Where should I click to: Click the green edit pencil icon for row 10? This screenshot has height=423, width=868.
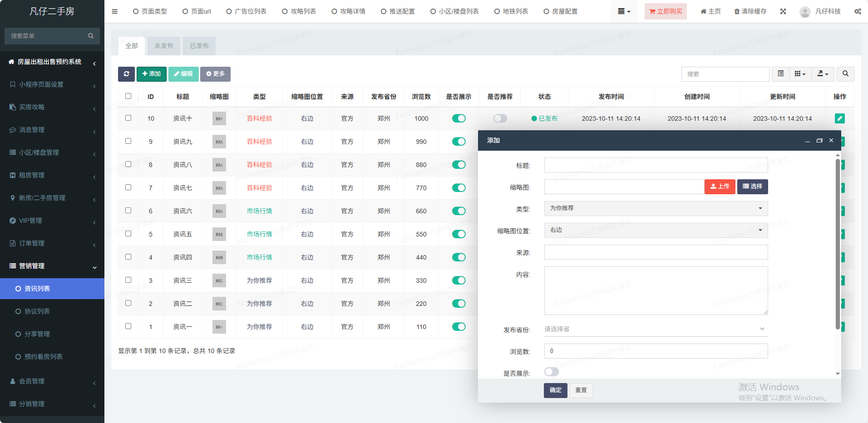(x=839, y=118)
